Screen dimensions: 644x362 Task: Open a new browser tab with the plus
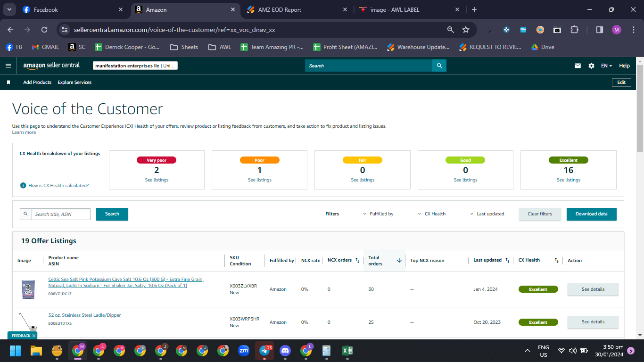coord(474,9)
